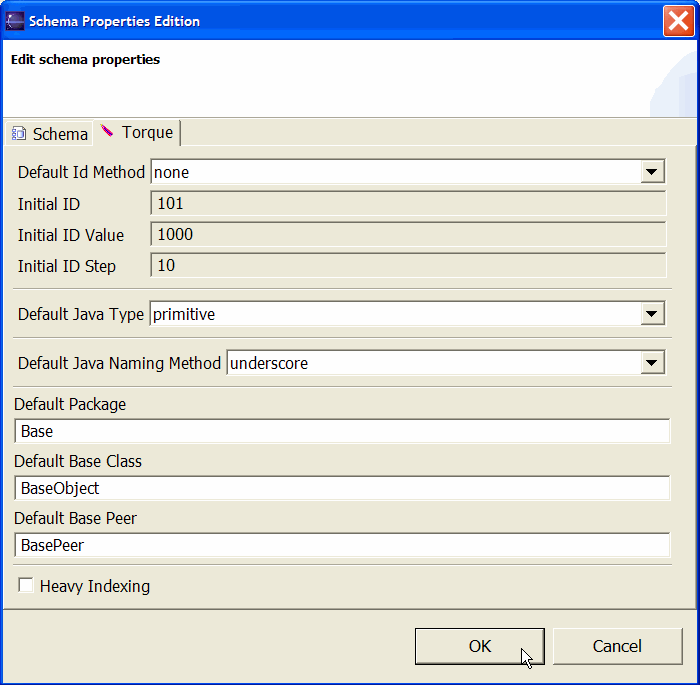
Task: Open the Default Java Naming Method dropdown arrow
Action: click(x=652, y=363)
